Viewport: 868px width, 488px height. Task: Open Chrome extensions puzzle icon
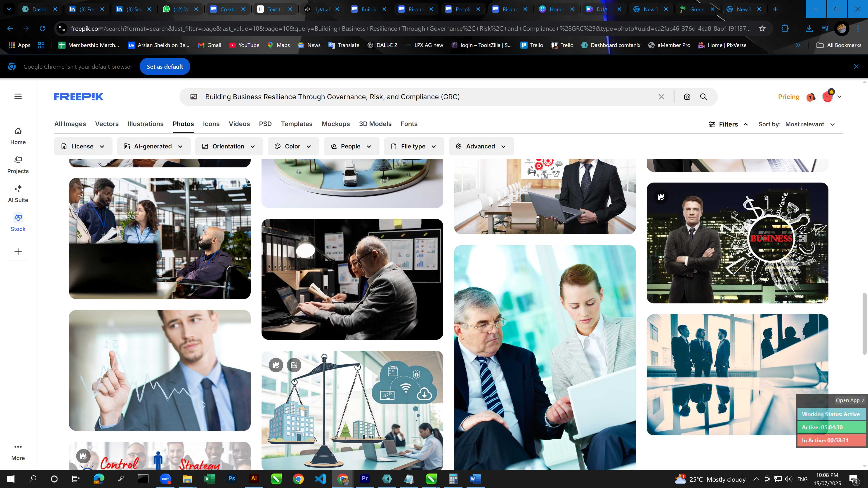785,29
